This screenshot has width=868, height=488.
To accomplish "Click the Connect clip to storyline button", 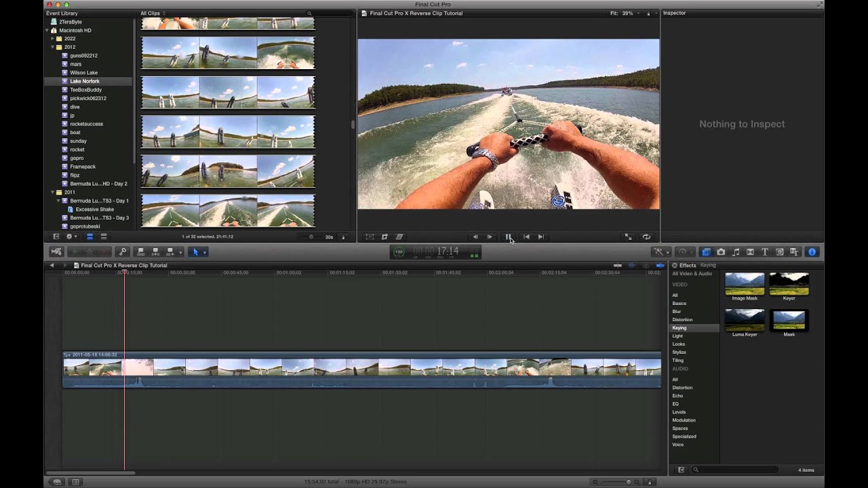I will click(141, 252).
